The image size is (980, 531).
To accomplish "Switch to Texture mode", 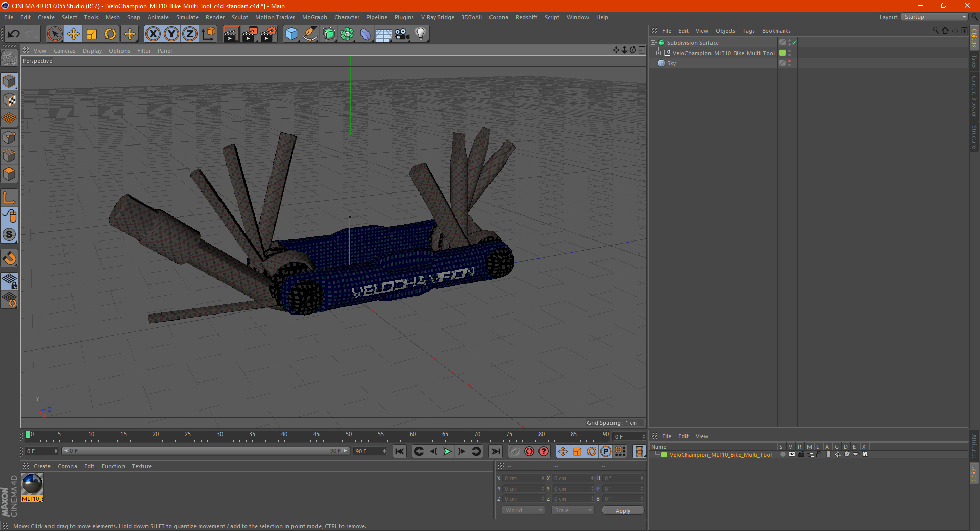I will click(x=9, y=100).
